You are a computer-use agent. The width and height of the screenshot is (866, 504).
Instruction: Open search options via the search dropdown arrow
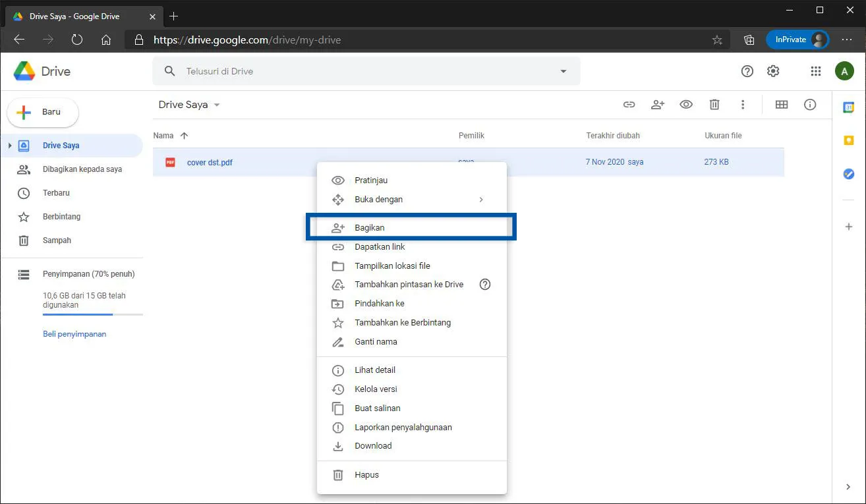click(563, 70)
